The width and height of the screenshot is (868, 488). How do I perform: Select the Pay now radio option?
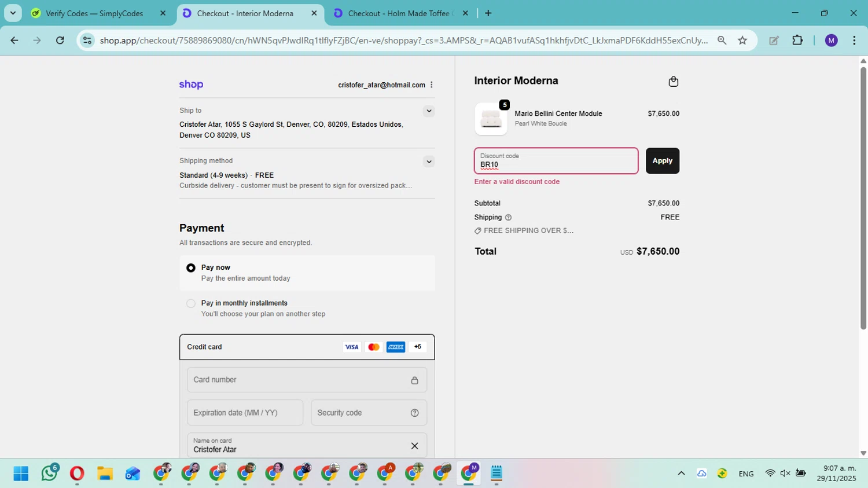[191, 268]
